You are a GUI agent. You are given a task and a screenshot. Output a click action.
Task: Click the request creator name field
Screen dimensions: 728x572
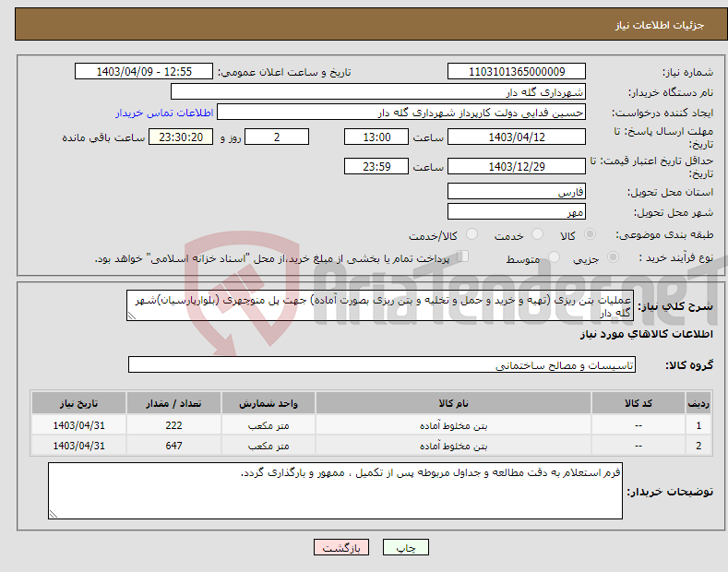pos(401,112)
